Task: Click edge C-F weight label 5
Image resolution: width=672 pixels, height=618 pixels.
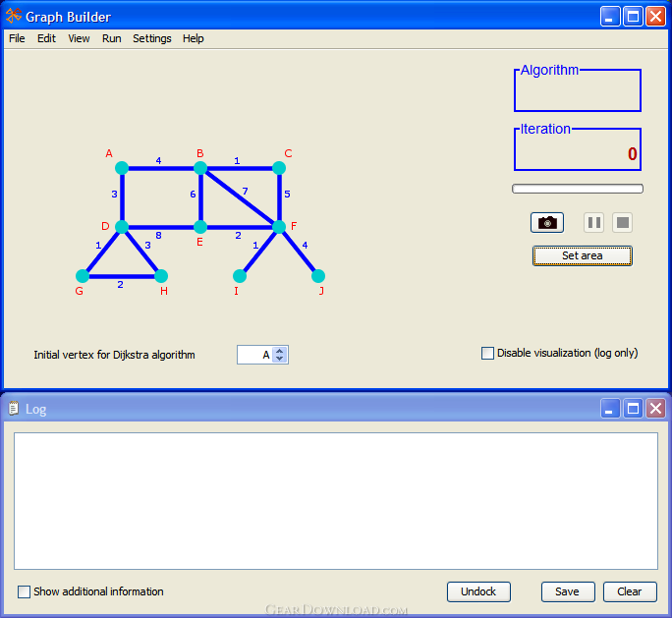Action: [x=287, y=195]
